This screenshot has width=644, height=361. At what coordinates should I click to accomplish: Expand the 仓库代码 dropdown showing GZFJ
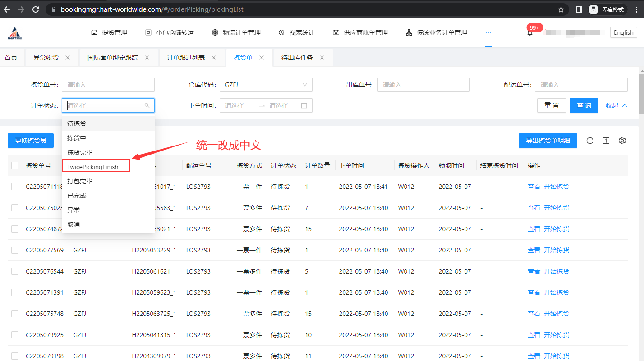266,85
